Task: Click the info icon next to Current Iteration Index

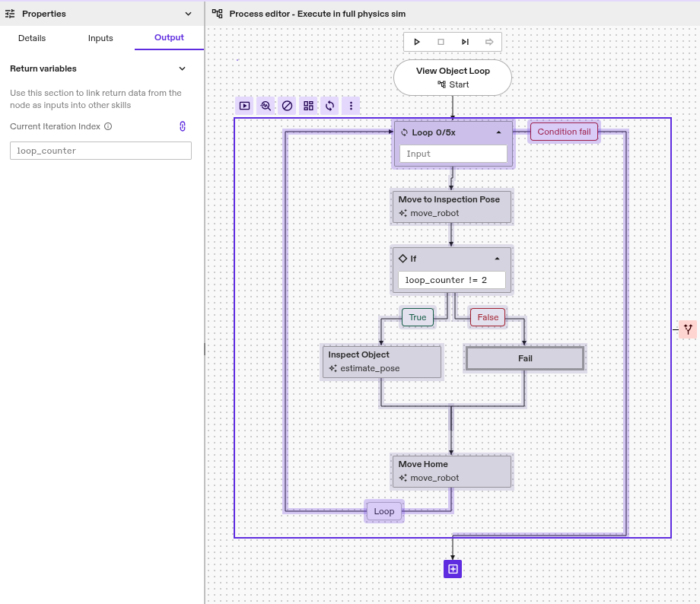Action: point(108,126)
